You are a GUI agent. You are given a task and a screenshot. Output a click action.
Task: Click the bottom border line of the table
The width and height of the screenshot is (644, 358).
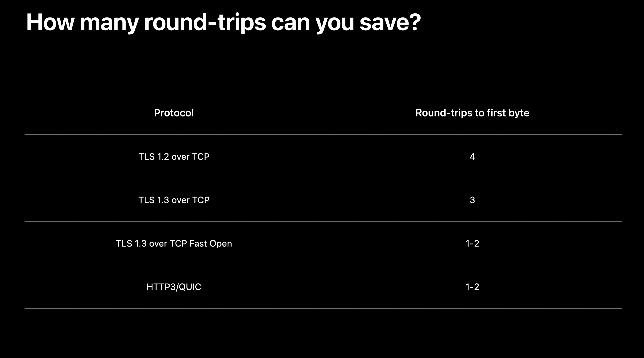click(x=323, y=308)
